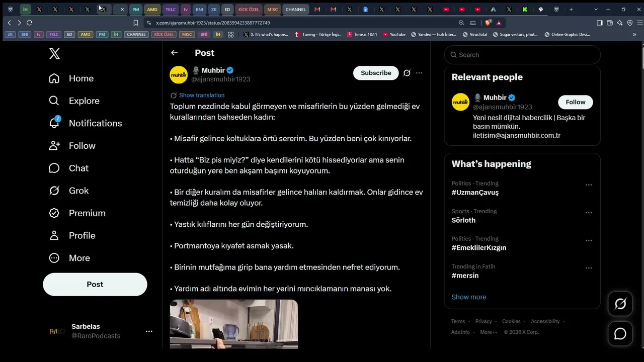Open the Premium page
Screen dimensions: 644x362
click(x=77, y=213)
